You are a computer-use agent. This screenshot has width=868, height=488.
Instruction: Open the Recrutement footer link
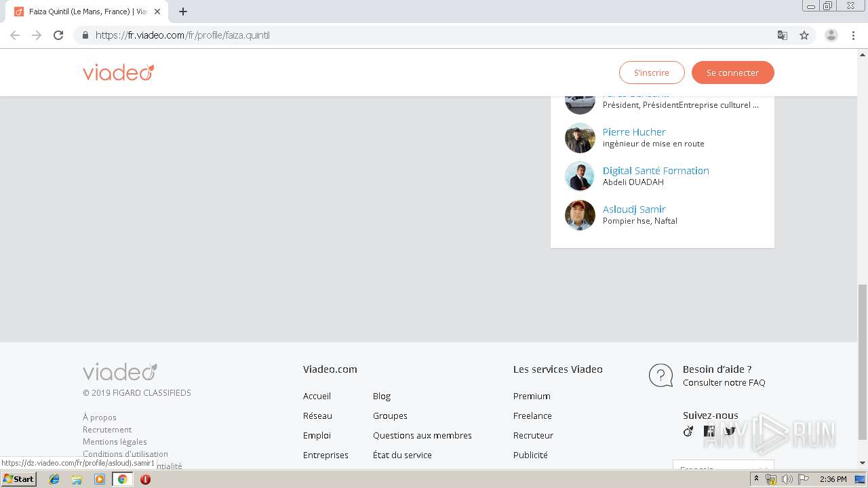(107, 429)
